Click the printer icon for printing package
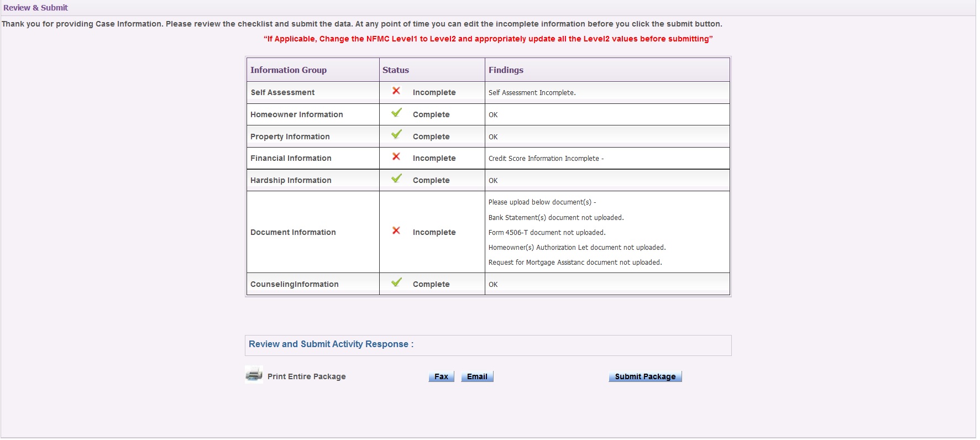The height and width of the screenshot is (440, 980). [x=254, y=375]
